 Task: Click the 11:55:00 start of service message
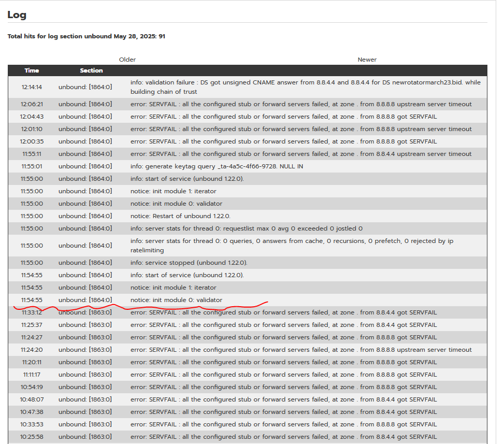(187, 179)
